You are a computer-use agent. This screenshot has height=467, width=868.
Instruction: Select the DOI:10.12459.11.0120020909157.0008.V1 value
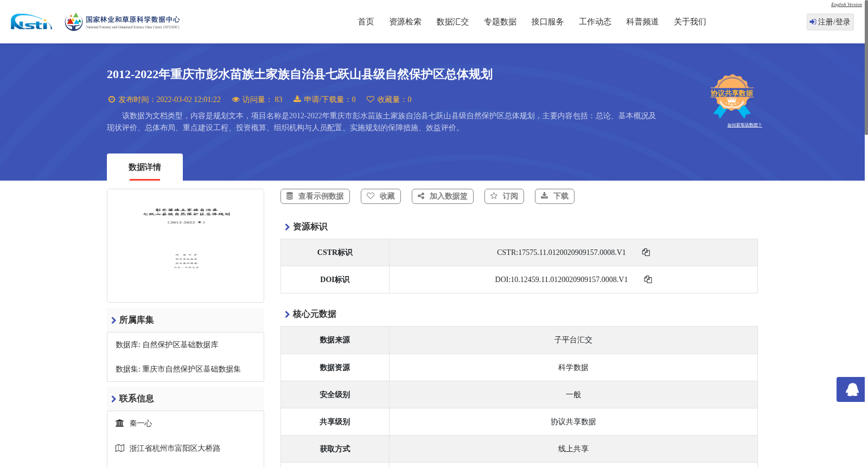pos(561,279)
